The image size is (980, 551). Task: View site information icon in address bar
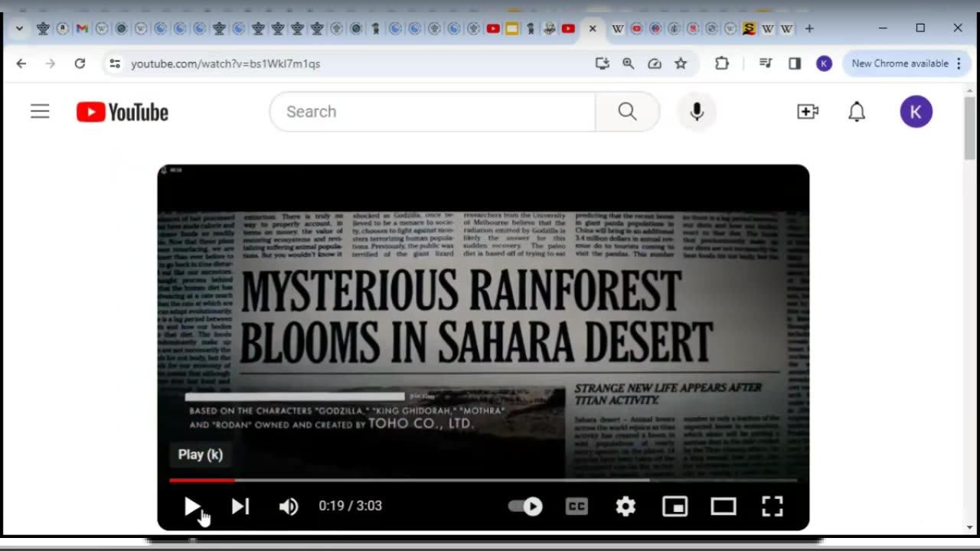click(x=115, y=64)
